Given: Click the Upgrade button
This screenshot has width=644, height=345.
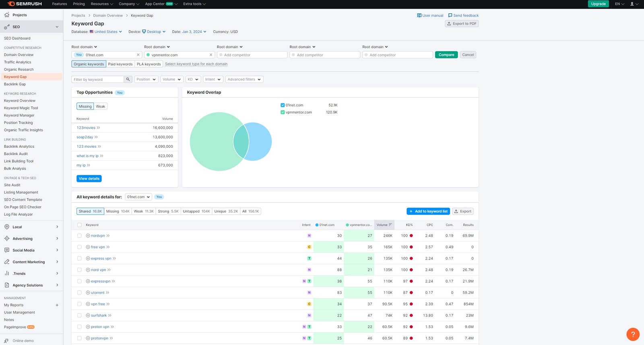Looking at the screenshot, I should pyautogui.click(x=598, y=4).
